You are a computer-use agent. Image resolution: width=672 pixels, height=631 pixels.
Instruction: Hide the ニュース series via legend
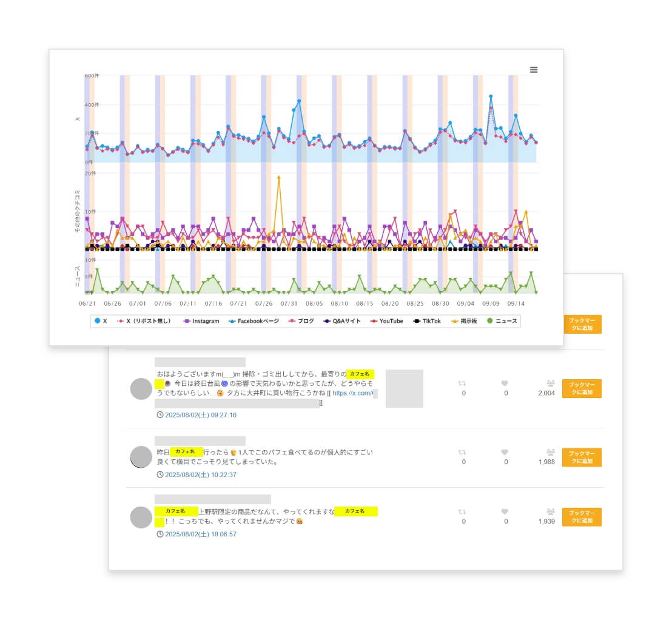[x=502, y=321]
